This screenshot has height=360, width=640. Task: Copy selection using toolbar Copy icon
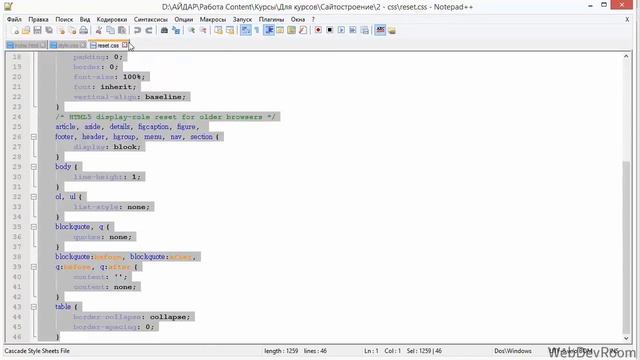tap(110, 30)
